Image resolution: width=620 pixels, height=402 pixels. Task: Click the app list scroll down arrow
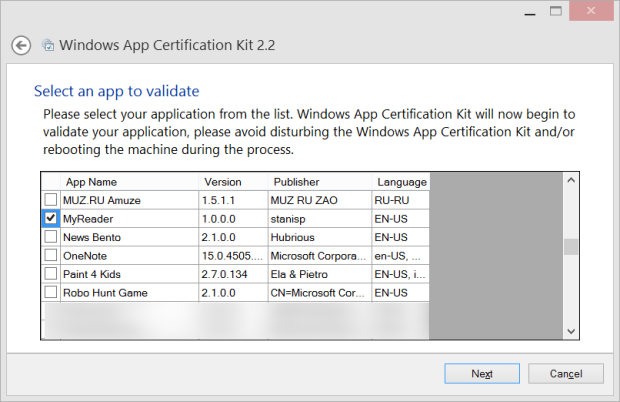click(x=571, y=331)
